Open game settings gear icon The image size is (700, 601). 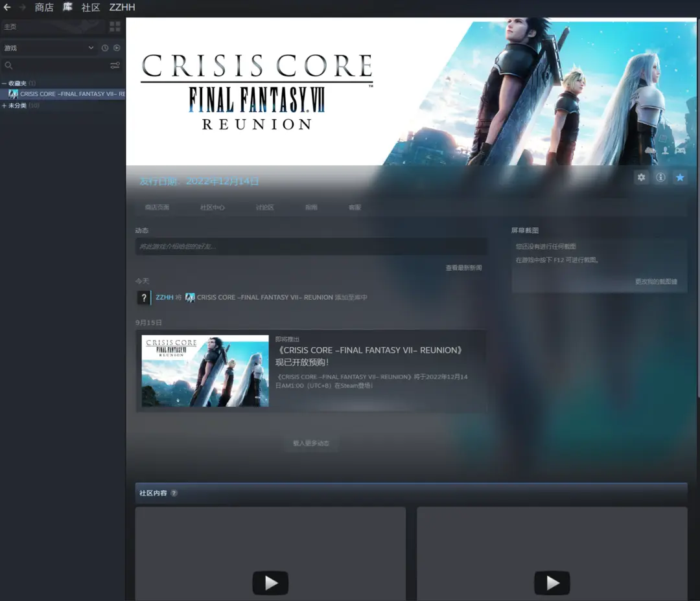click(x=641, y=177)
